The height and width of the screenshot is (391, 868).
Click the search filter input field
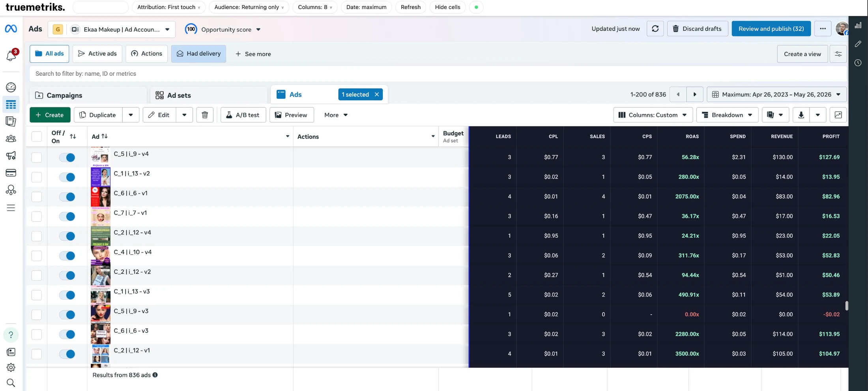click(438, 74)
